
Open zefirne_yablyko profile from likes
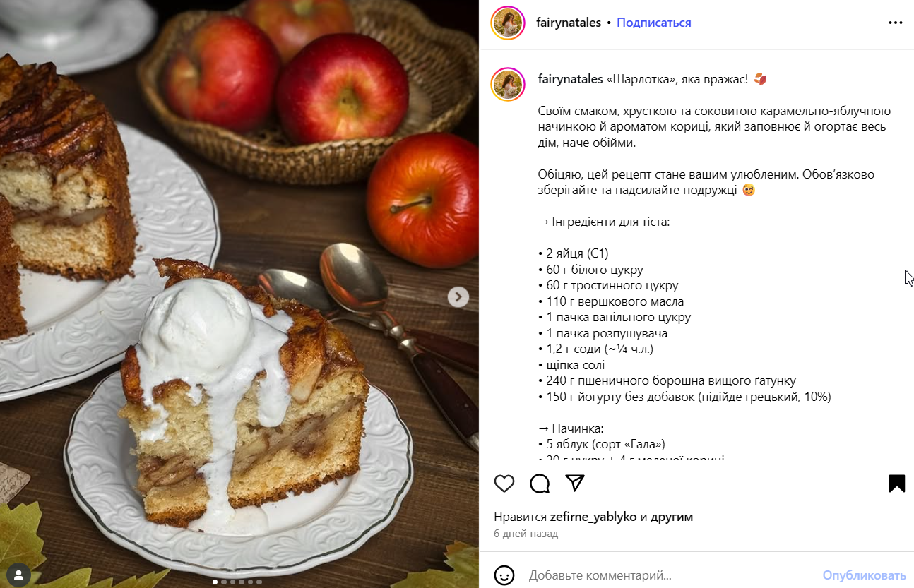pyautogui.click(x=593, y=517)
